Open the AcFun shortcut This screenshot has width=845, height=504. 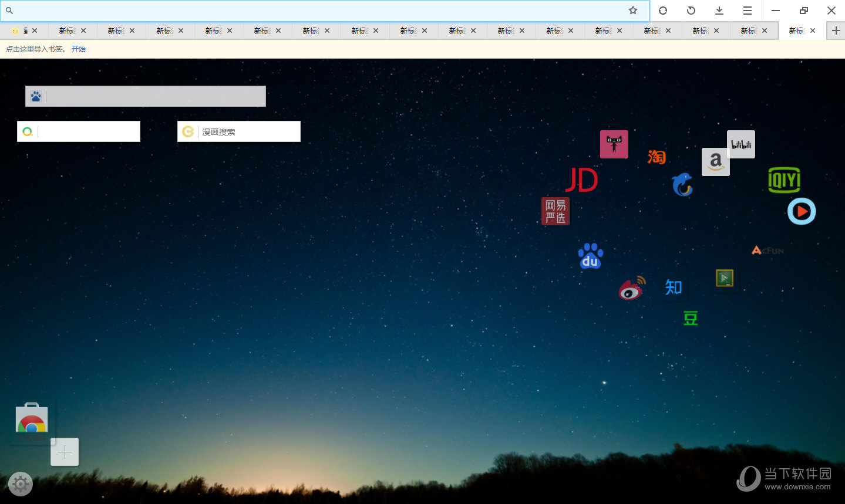point(767,251)
